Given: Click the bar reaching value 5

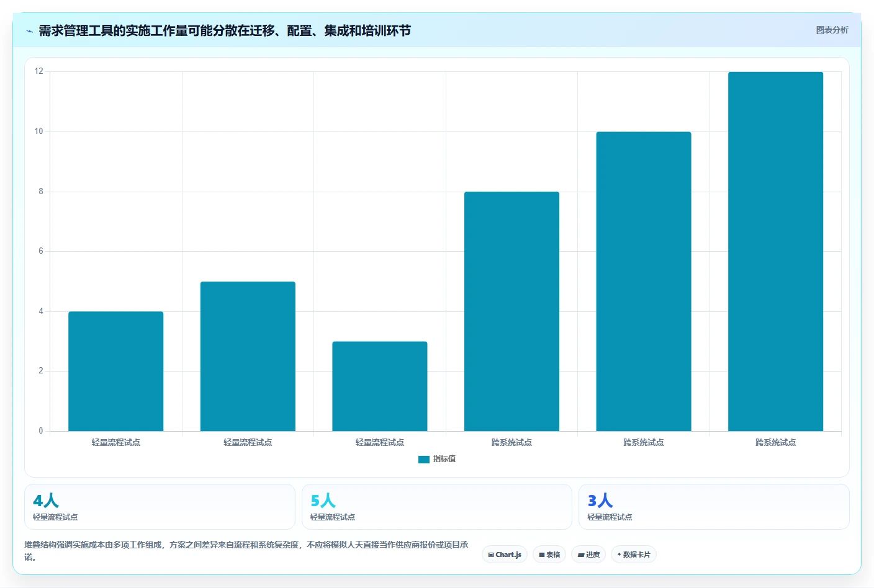Looking at the screenshot, I should click(x=248, y=356).
